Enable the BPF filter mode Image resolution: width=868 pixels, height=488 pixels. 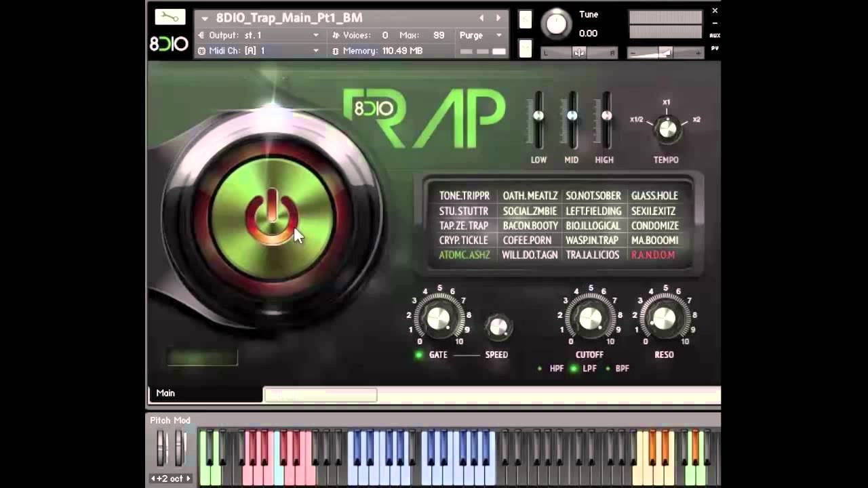coord(608,369)
